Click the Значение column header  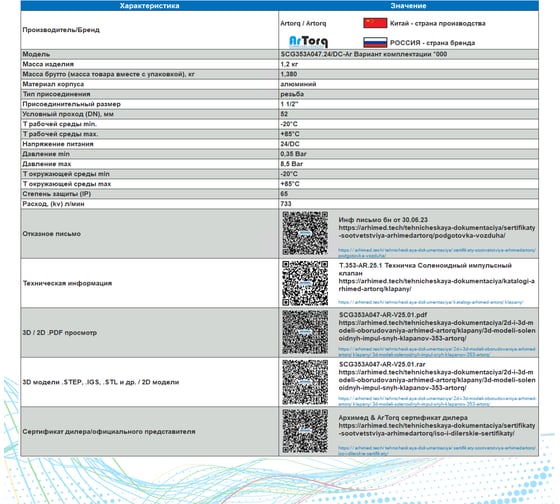click(x=408, y=6)
